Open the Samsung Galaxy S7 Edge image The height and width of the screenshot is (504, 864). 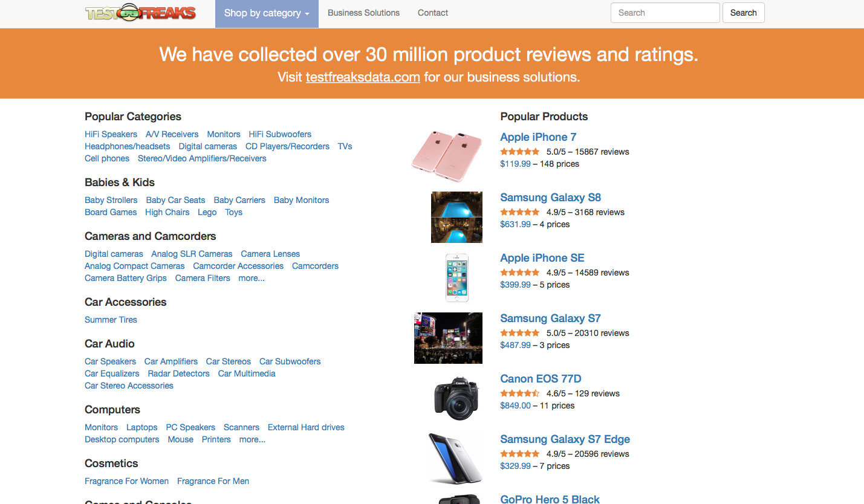(x=455, y=457)
